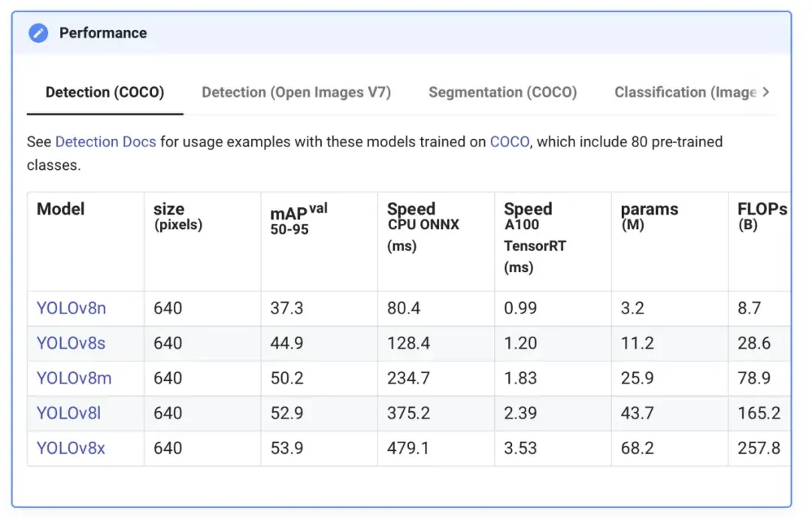Follow the COCO dataset link
The width and height of the screenshot is (812, 520).
[x=509, y=141]
